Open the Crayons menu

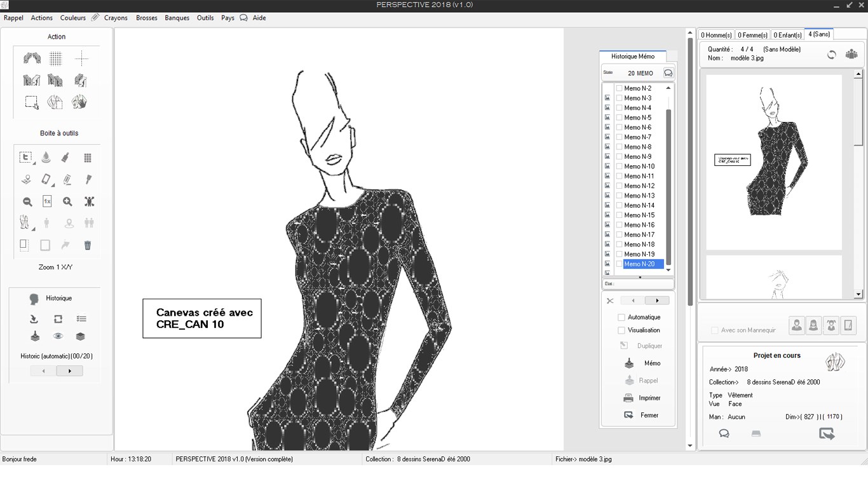click(116, 18)
